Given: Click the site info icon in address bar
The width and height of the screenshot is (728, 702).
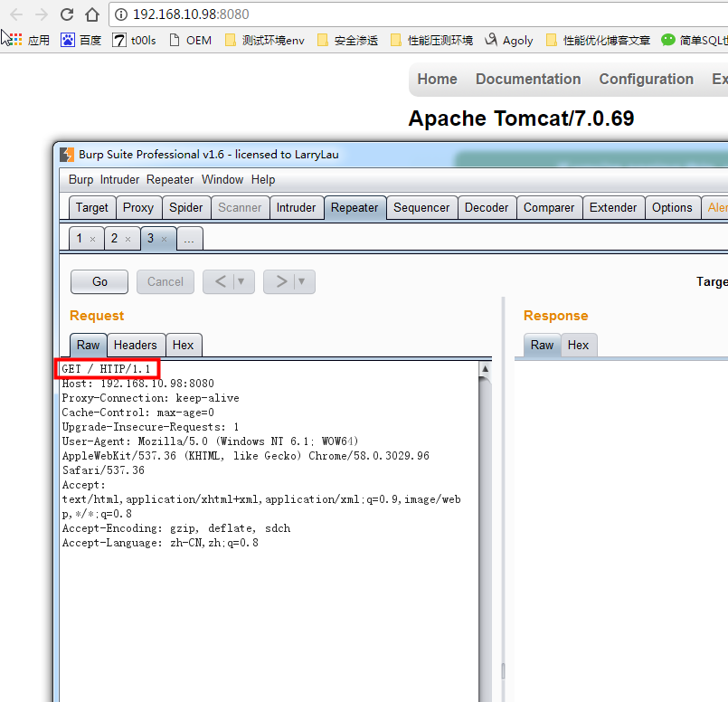Looking at the screenshot, I should (x=120, y=14).
